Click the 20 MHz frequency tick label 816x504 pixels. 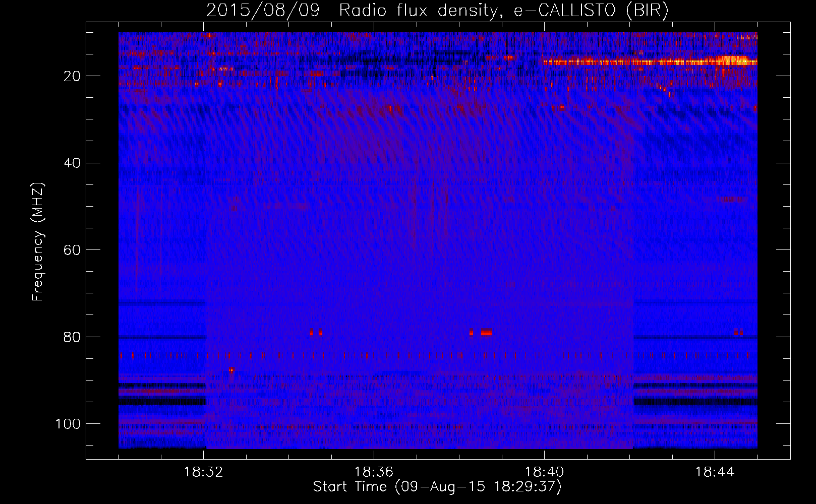pos(72,76)
